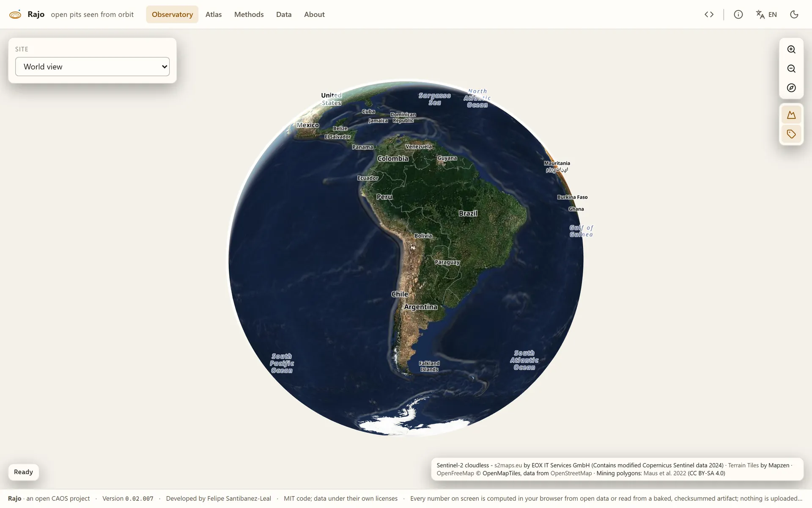Open the Site dropdown showing World view

tap(92, 66)
